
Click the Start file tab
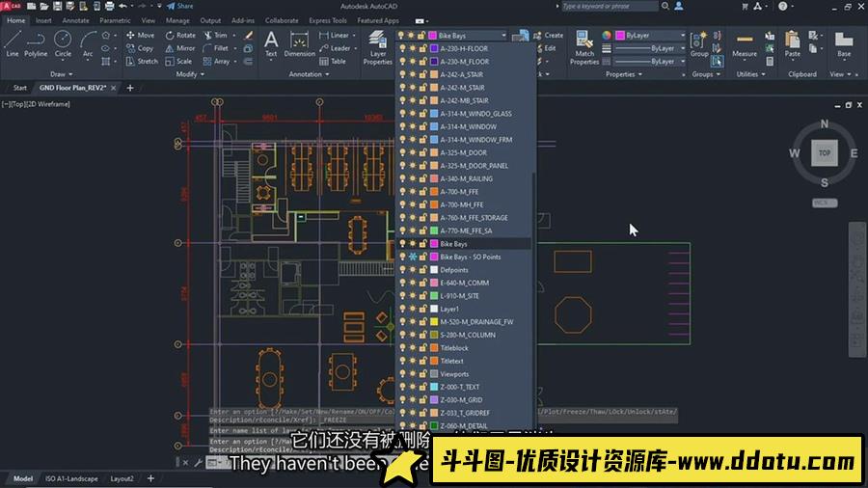(19, 88)
